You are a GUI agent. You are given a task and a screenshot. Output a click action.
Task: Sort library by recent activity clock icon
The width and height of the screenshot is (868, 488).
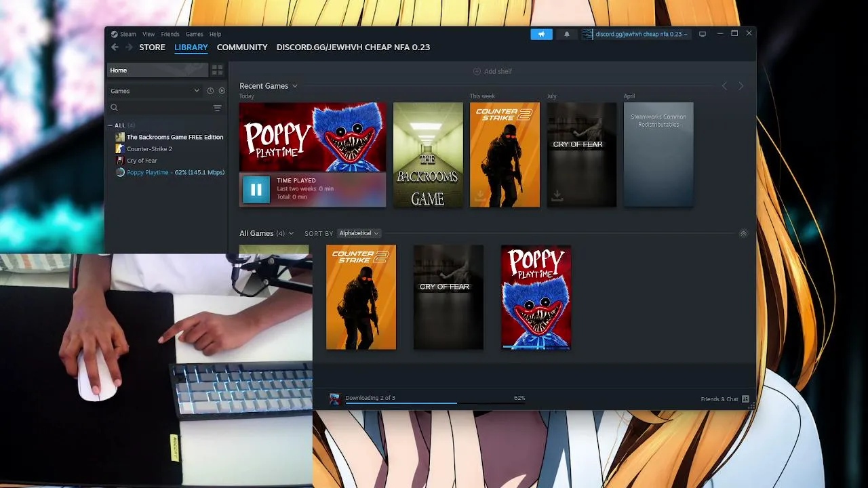coord(210,91)
